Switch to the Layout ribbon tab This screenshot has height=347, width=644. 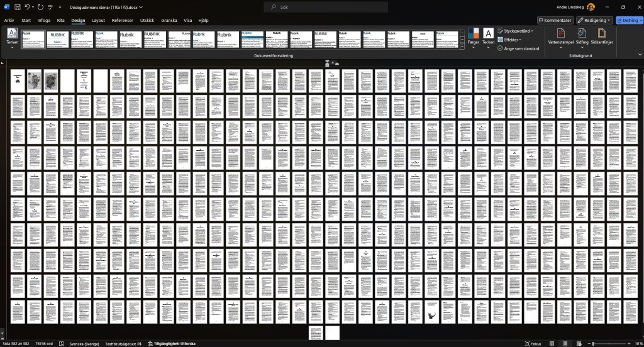click(98, 20)
